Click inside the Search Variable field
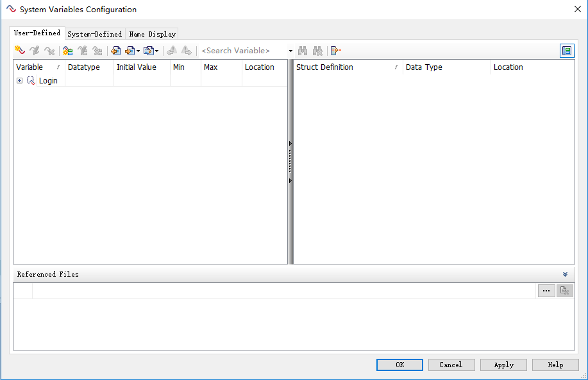This screenshot has height=380, width=588. click(242, 51)
